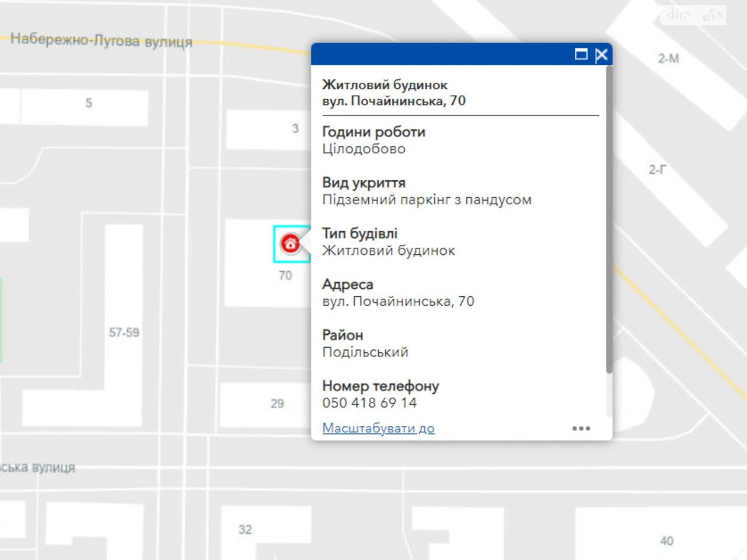Click the red shelter marker on map
The width and height of the screenshot is (747, 560).
coord(290,244)
